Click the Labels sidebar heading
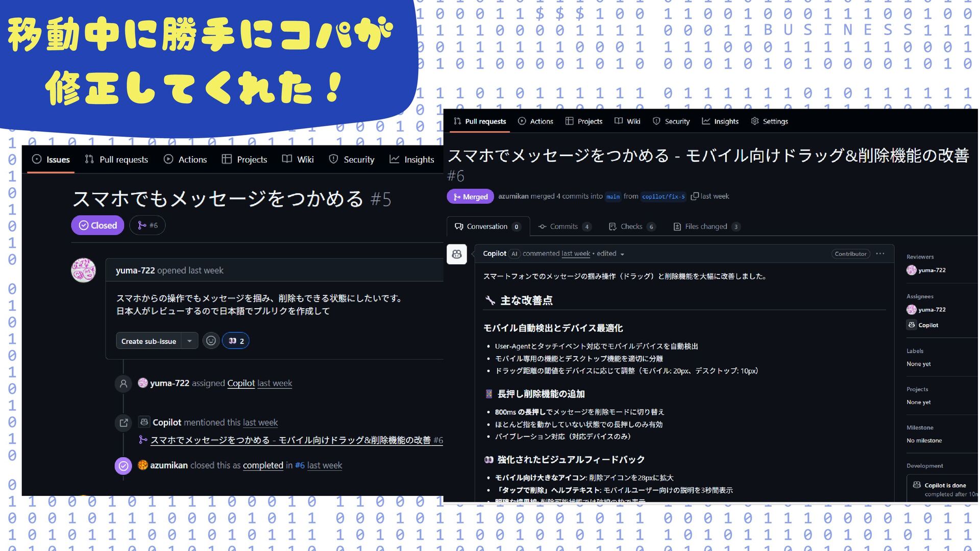Viewport: 980px width, 551px height. (x=915, y=351)
